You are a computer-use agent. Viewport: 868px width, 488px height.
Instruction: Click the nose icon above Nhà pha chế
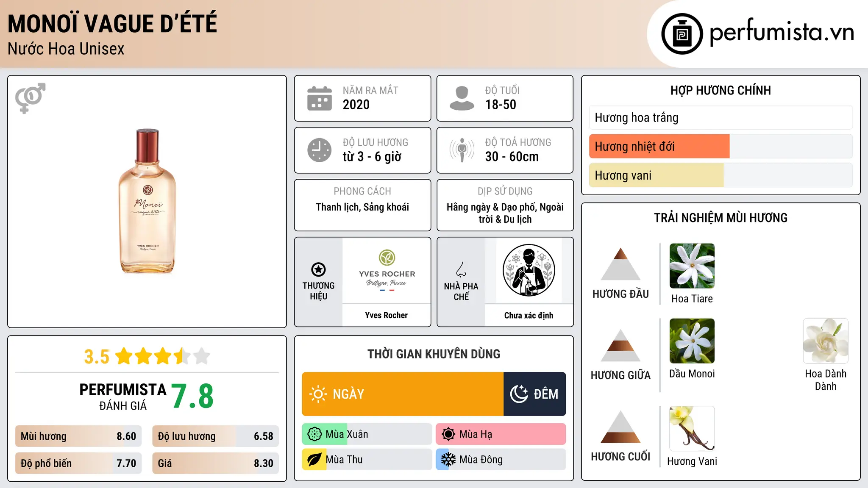click(461, 269)
